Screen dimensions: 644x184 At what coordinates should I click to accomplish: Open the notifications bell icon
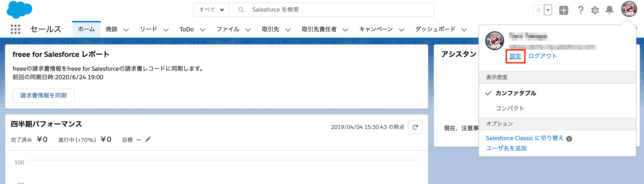[609, 10]
